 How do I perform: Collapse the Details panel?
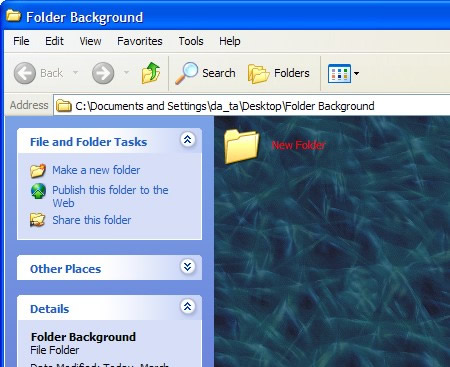point(188,306)
